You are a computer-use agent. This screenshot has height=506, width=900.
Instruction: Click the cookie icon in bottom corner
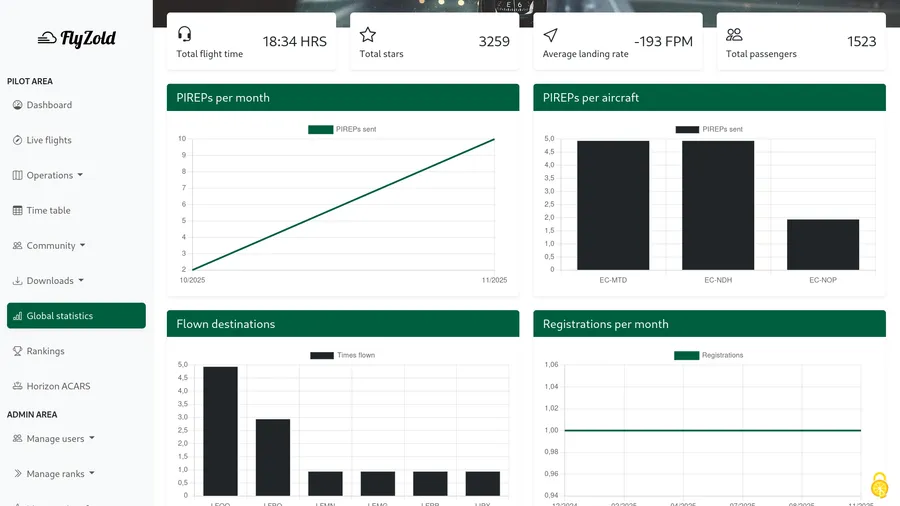[879, 485]
